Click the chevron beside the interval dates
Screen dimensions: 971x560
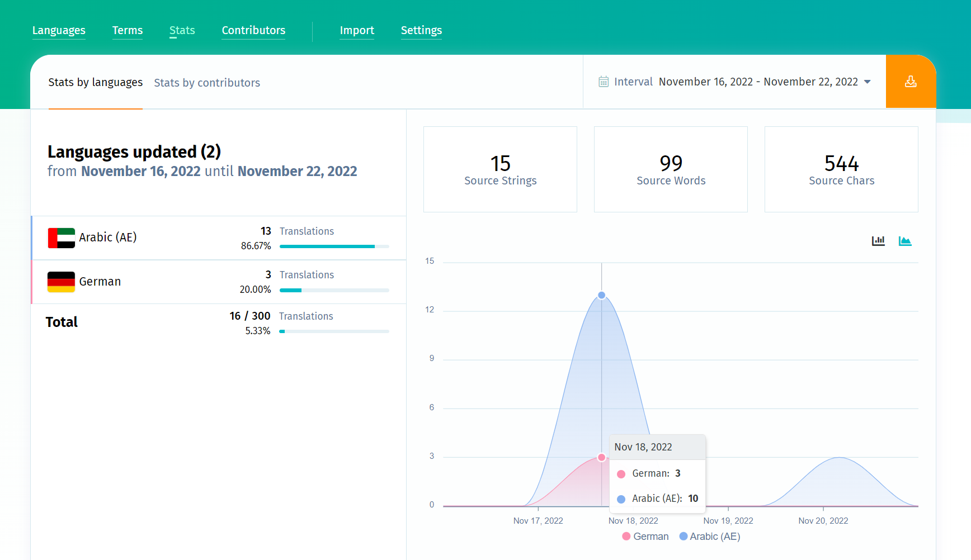(868, 82)
